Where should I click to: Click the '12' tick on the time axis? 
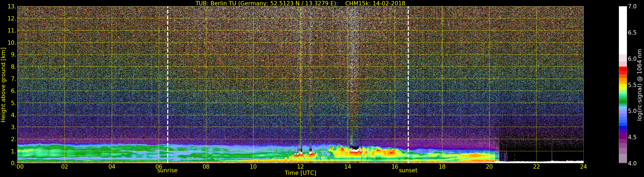300,167
